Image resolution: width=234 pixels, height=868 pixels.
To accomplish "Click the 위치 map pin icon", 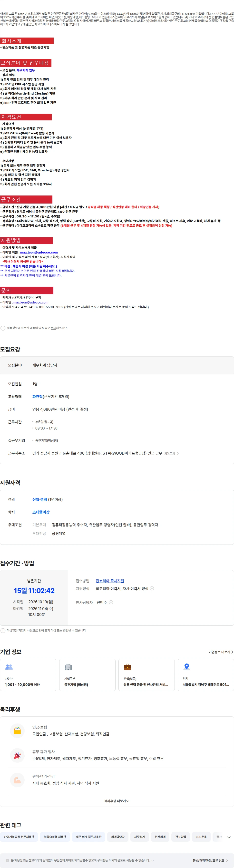I will point(186,667).
